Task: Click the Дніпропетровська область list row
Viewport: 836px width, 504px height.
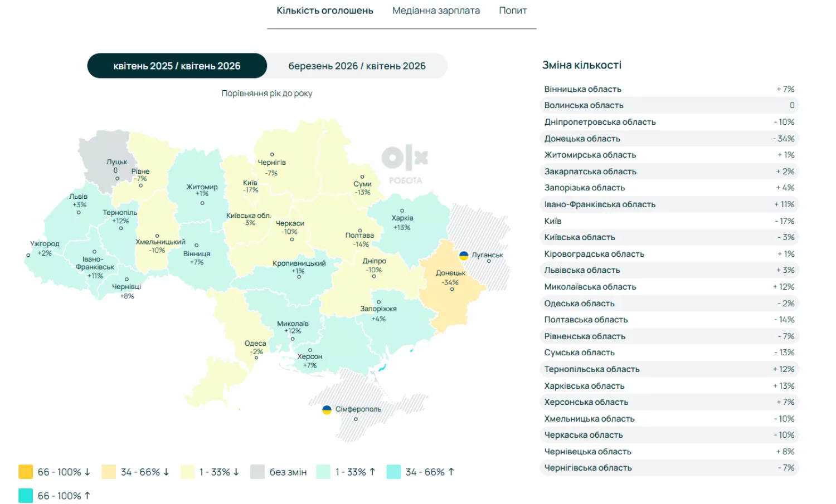Action: tap(669, 122)
